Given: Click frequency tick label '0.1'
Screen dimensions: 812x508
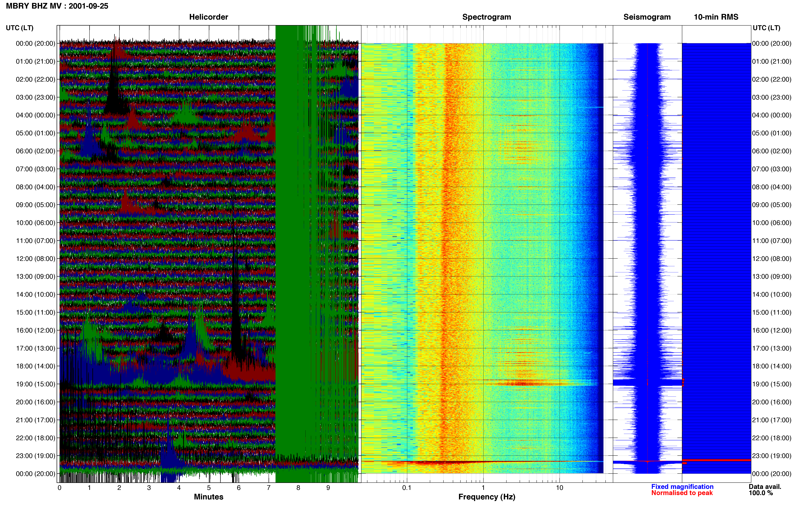Looking at the screenshot, I should point(407,488).
